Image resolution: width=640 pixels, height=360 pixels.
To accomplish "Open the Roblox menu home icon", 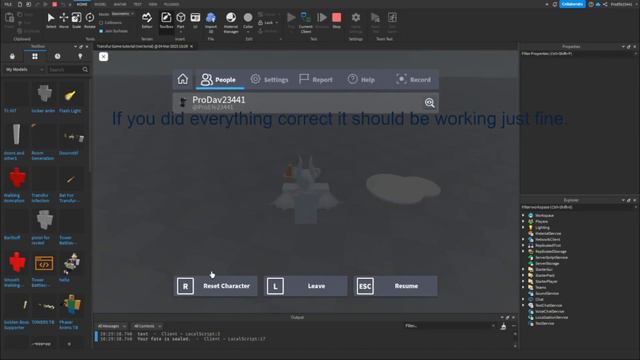I will 182,79.
